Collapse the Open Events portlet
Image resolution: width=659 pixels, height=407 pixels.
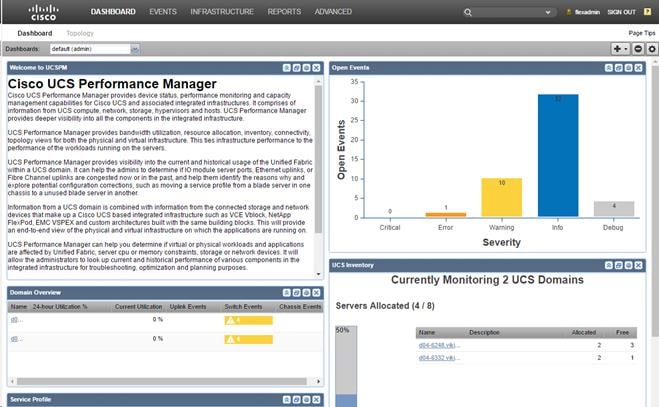609,68
